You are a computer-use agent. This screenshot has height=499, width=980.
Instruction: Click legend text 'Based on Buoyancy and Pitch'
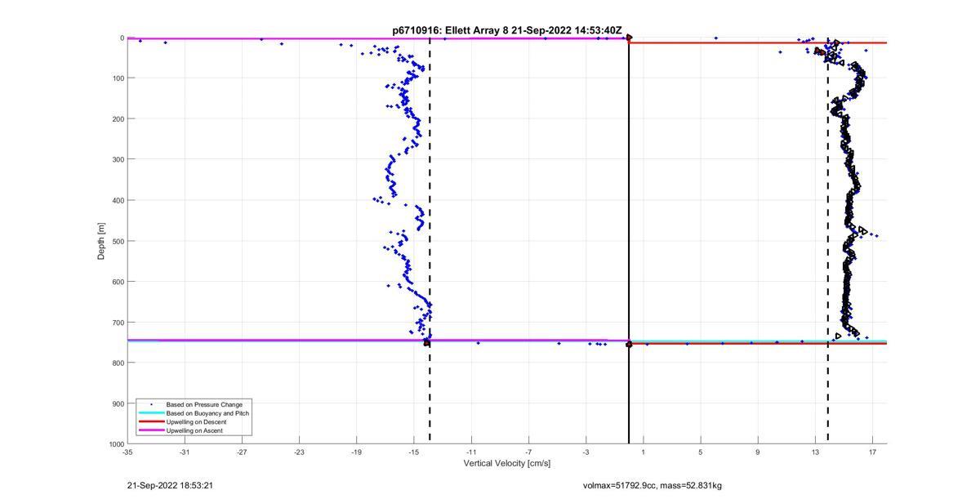207,413
